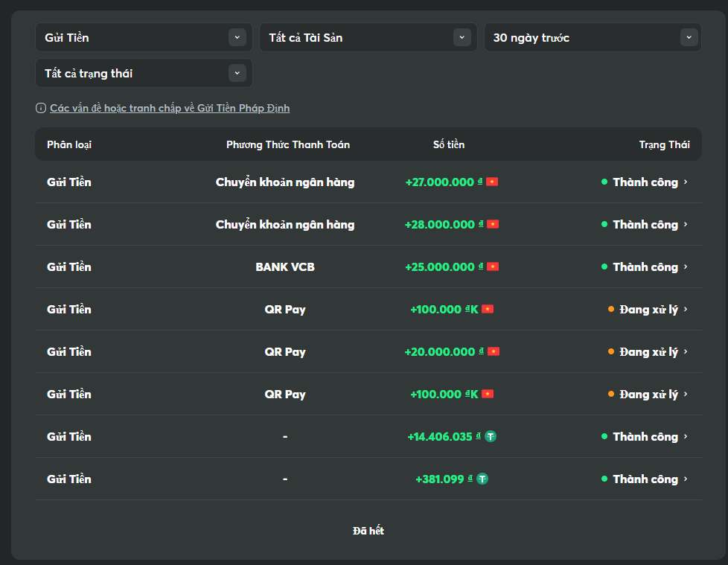
Task: Click the Trạng Thái column header
Action: point(664,144)
